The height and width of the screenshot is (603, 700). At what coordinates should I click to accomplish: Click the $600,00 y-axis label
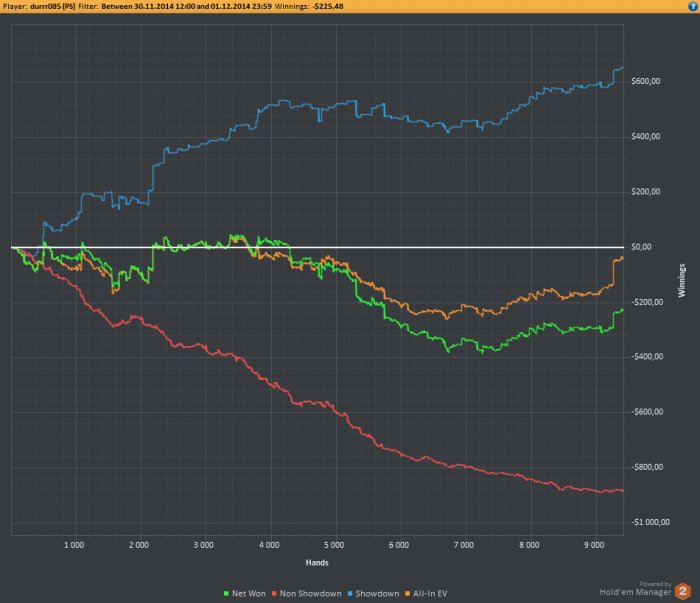[646, 81]
